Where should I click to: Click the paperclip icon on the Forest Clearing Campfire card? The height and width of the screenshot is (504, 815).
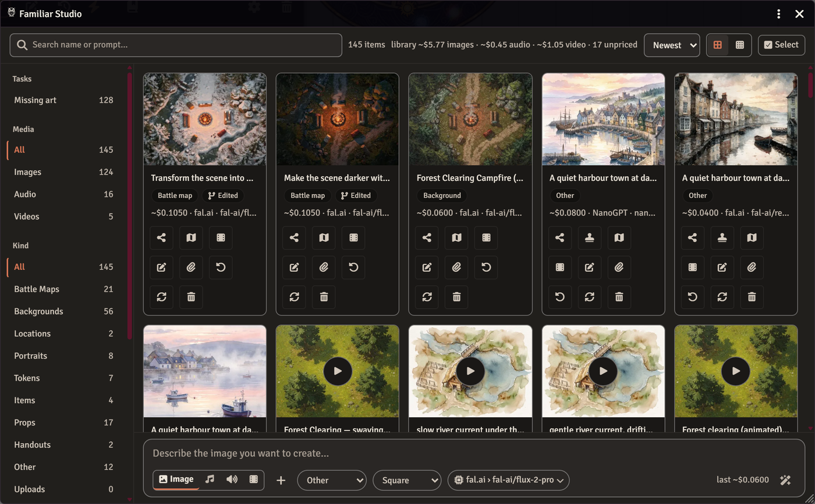tap(456, 267)
